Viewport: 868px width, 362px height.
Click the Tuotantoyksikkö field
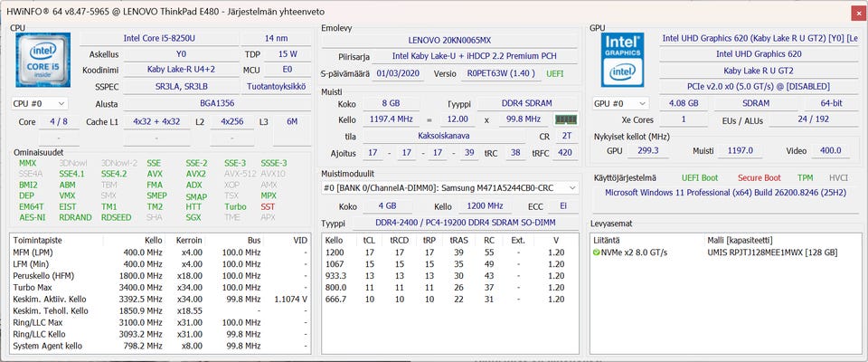[276, 86]
